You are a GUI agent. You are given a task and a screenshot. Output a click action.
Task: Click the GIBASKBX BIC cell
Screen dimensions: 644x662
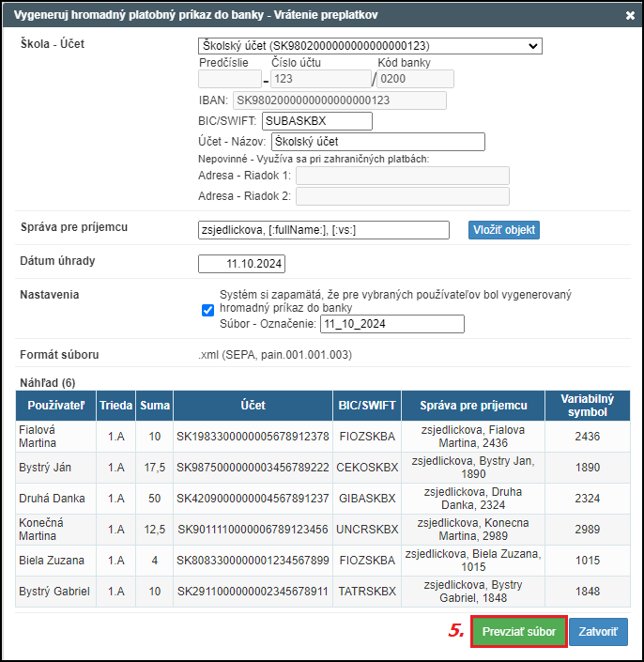point(367,499)
